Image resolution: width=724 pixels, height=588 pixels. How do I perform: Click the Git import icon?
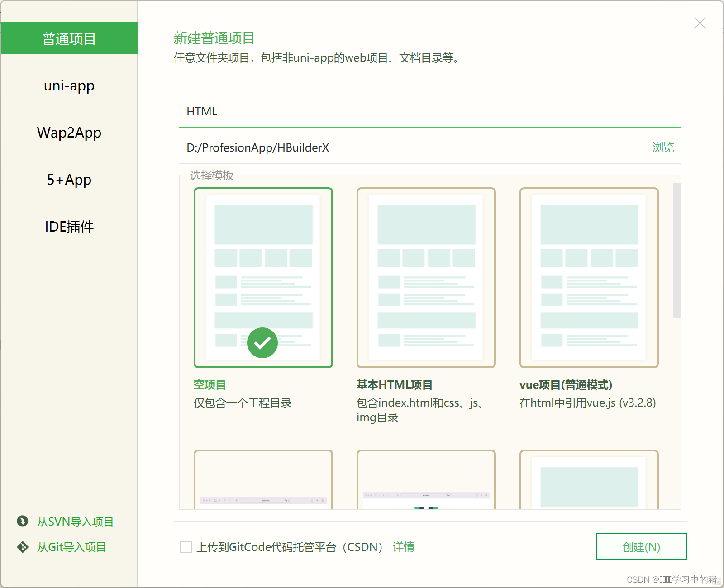pyautogui.click(x=23, y=547)
